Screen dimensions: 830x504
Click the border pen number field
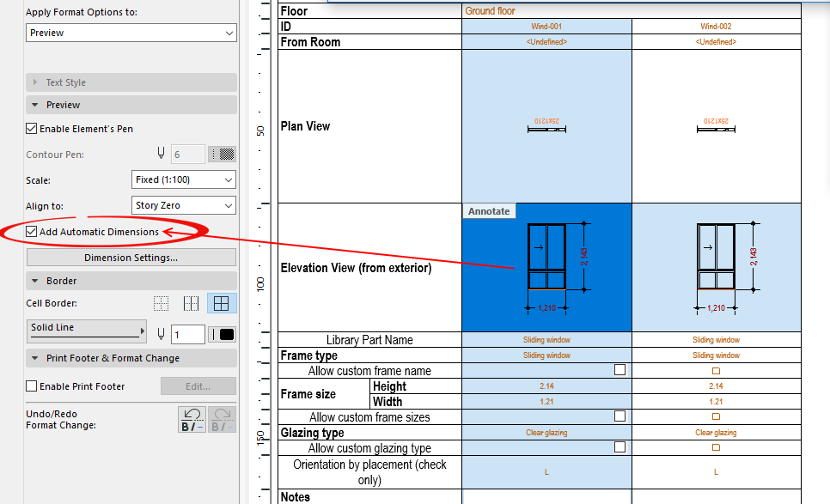click(188, 334)
